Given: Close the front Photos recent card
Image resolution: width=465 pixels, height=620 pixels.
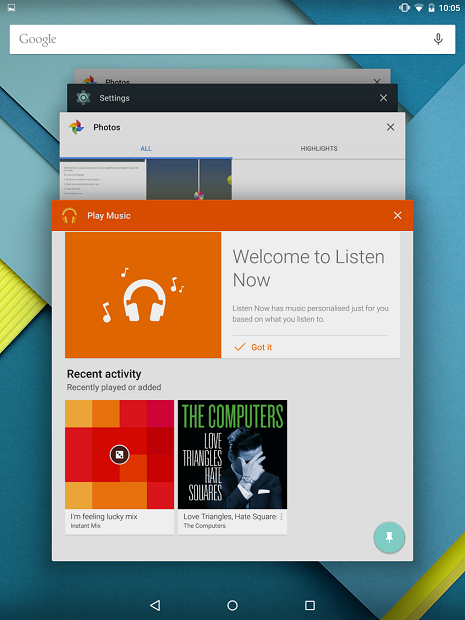Looking at the screenshot, I should [391, 127].
